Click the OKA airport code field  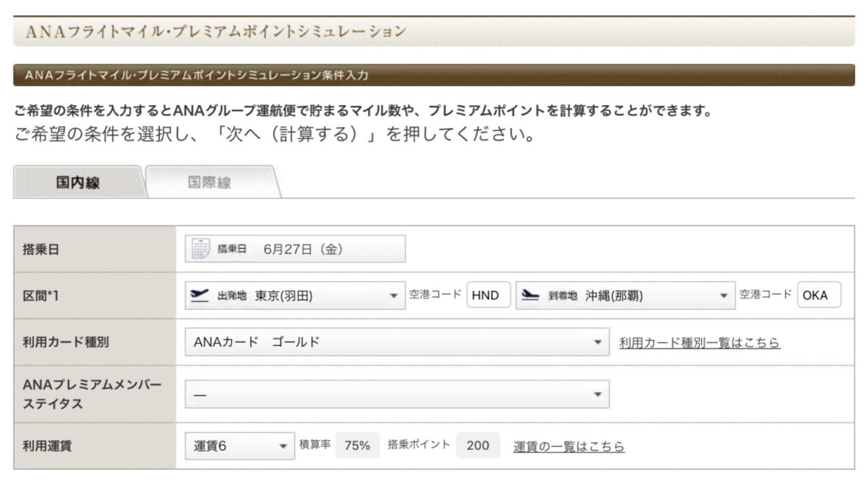[819, 296]
